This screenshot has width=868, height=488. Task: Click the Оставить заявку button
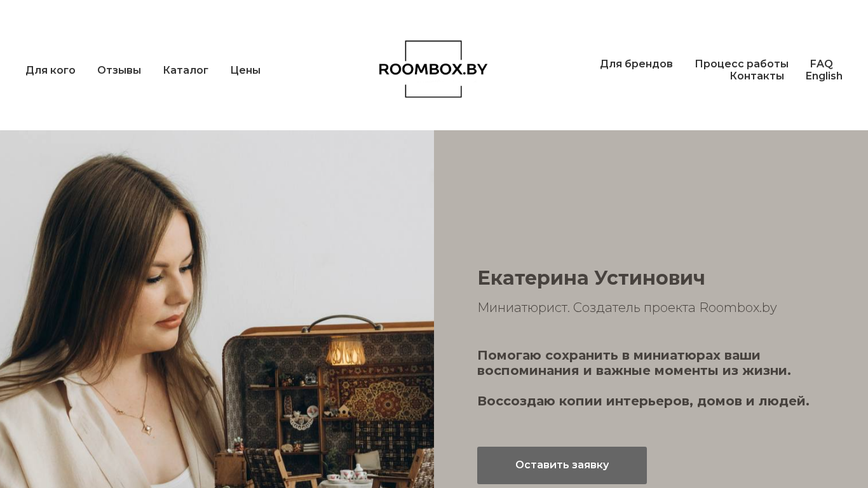[x=562, y=465]
